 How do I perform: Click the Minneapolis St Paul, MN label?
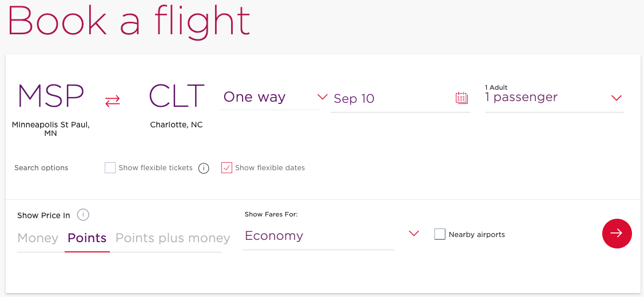point(51,129)
